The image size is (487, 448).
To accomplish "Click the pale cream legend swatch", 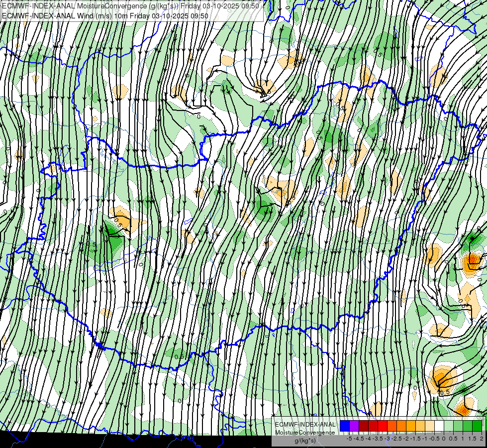I will pyautogui.click(x=429, y=426).
